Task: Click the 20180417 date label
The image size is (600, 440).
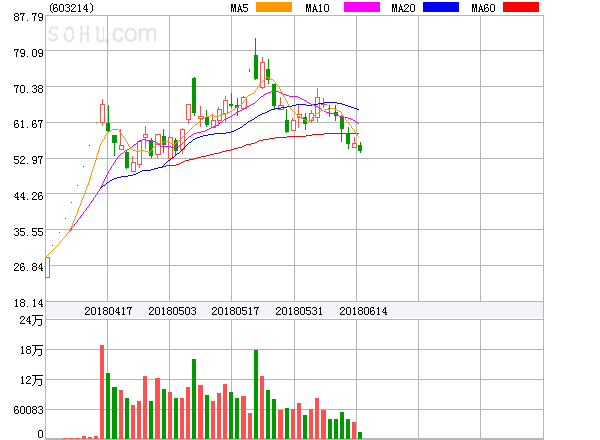Action: tap(108, 311)
